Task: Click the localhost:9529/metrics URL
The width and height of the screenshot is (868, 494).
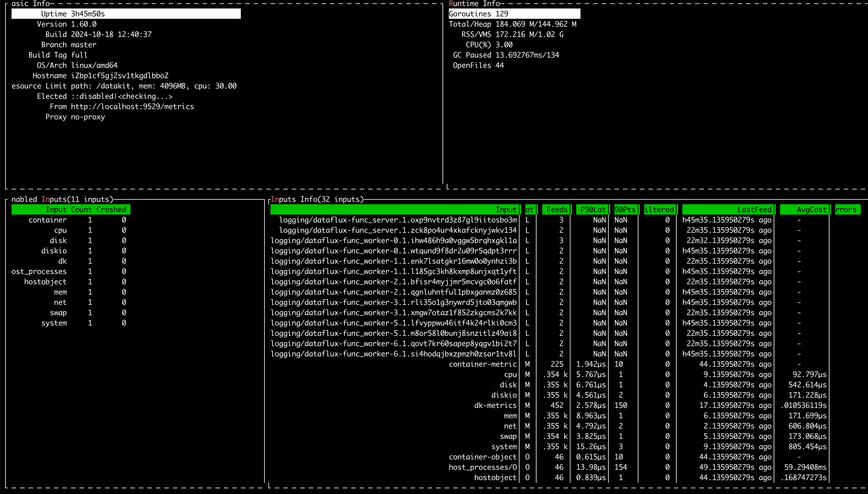Action: coord(132,107)
